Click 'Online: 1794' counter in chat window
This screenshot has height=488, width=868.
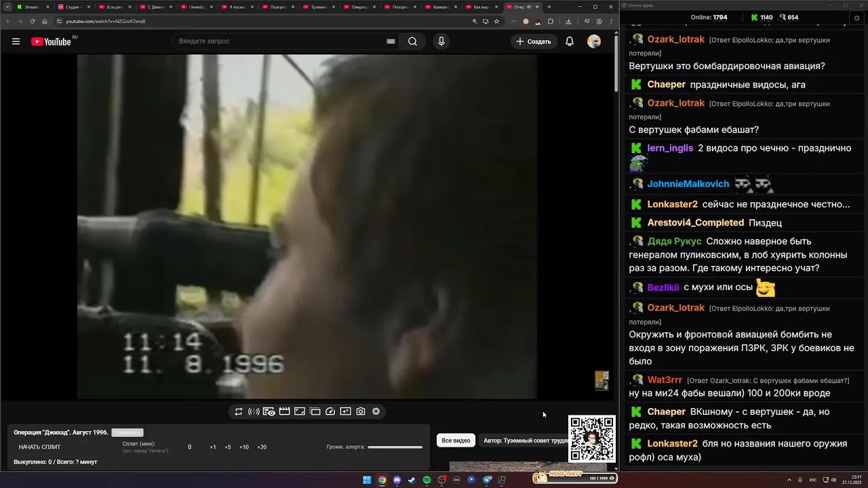pos(709,18)
